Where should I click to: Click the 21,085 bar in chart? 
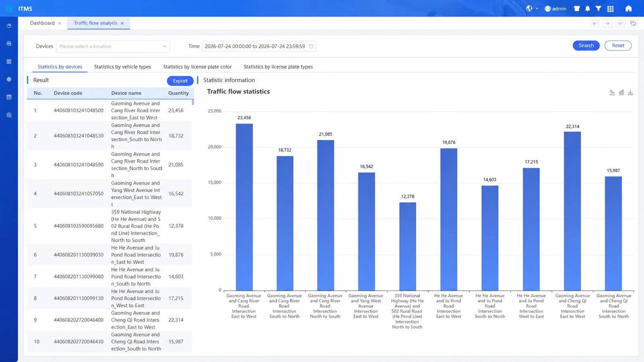point(326,215)
